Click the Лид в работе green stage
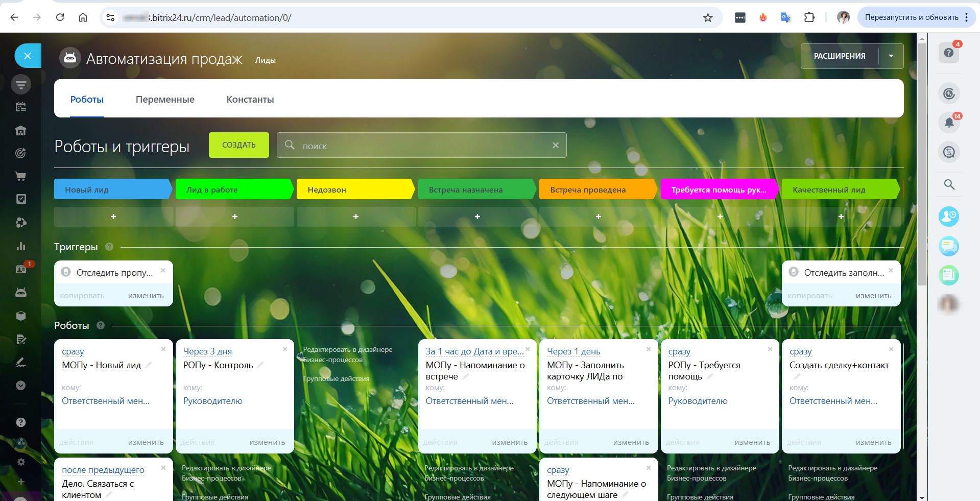980x501 pixels. point(234,189)
